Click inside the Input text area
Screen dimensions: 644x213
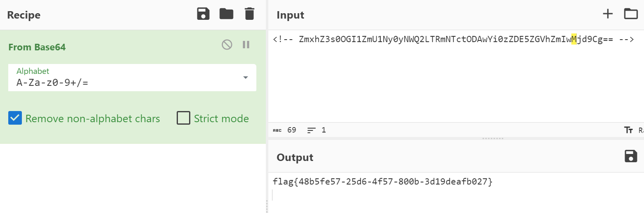[x=454, y=83]
